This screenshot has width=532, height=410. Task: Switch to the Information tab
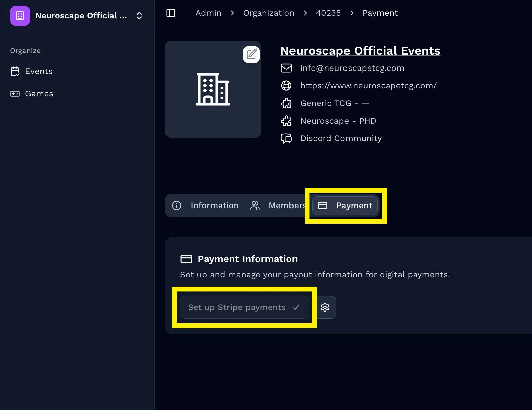point(205,206)
